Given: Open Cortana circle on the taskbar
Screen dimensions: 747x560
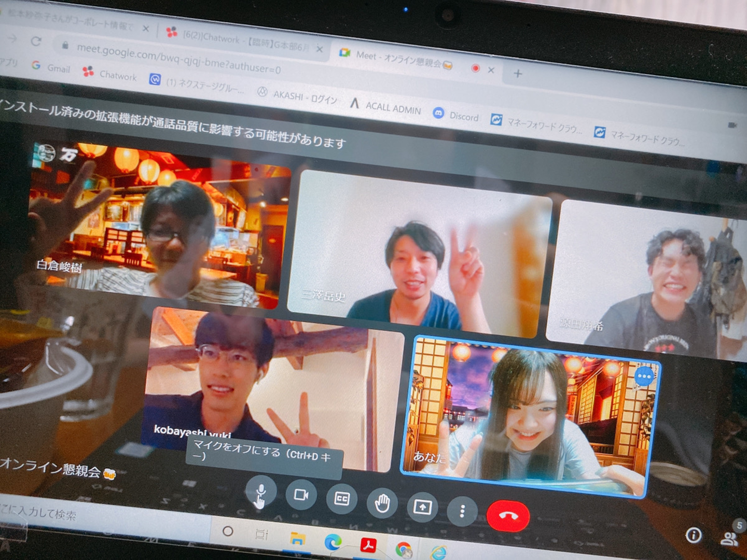Looking at the screenshot, I should coord(228,531).
